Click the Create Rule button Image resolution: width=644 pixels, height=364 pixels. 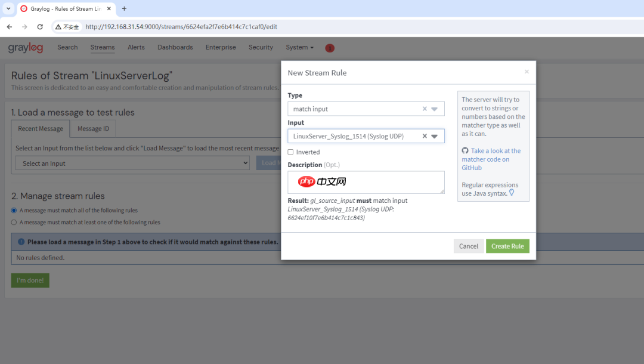[x=507, y=246]
